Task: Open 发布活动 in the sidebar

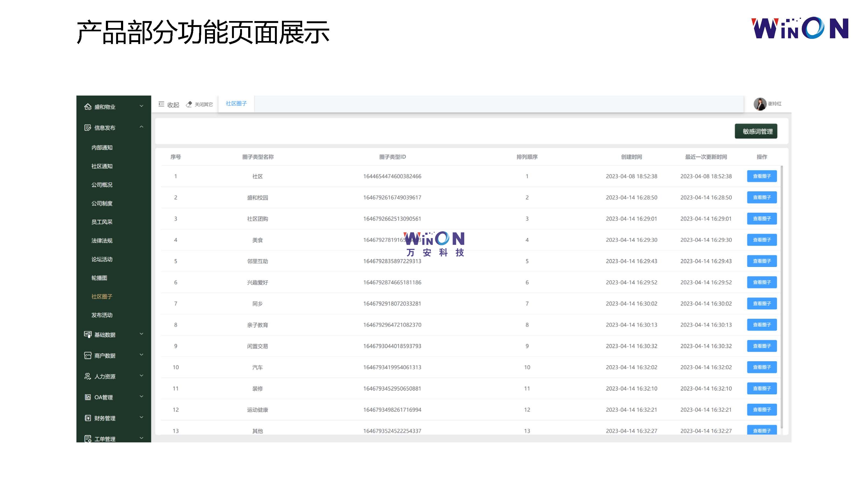Action: point(102,315)
